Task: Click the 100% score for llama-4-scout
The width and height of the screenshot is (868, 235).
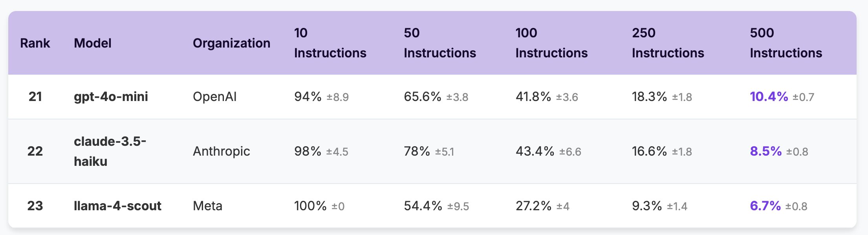Action: (310, 206)
